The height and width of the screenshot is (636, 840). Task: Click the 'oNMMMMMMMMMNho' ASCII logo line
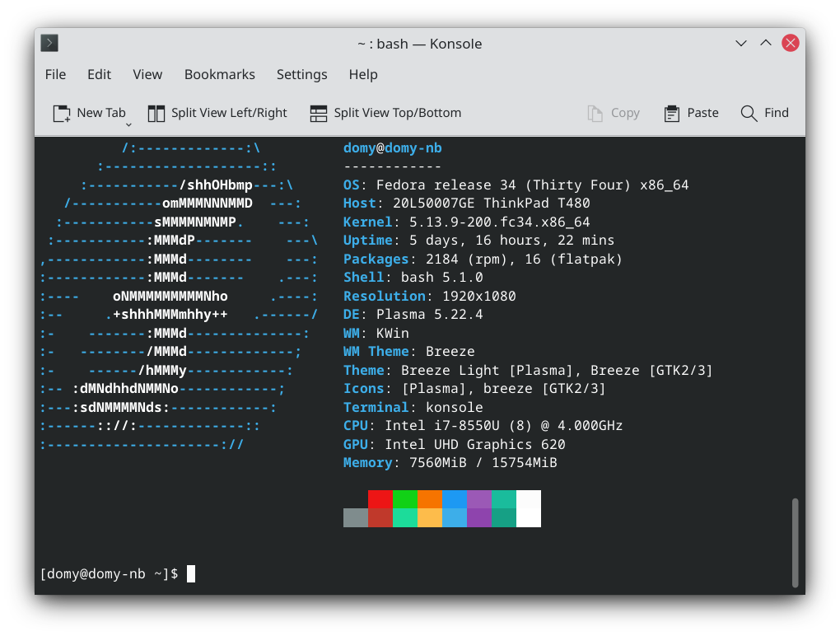170,297
